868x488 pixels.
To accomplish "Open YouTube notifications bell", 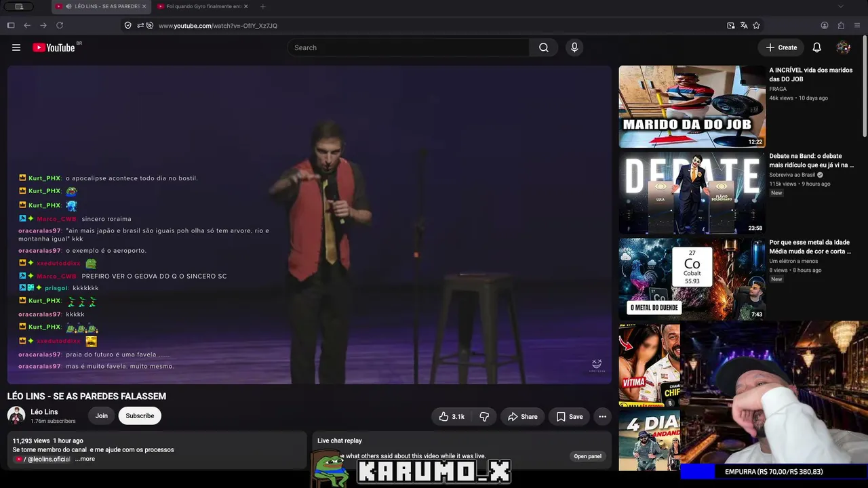I will pos(817,47).
